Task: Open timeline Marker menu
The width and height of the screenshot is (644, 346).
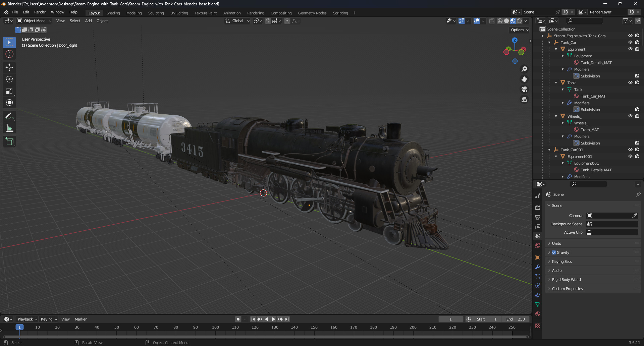Action: click(x=80, y=319)
